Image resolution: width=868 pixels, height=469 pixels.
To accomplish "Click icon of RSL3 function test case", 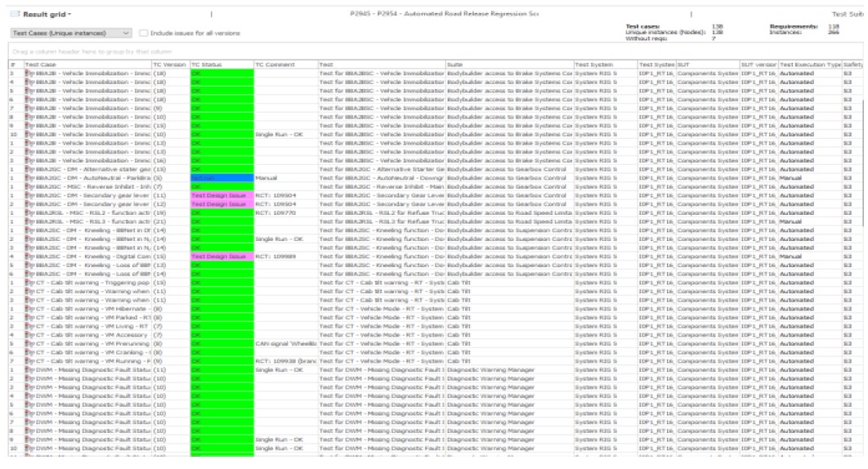I will pos(29,222).
